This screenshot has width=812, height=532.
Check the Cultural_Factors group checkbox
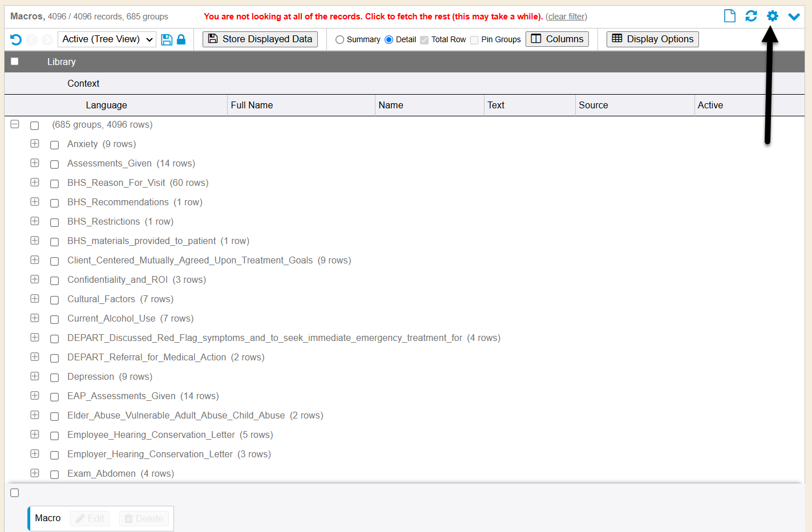[x=55, y=300]
